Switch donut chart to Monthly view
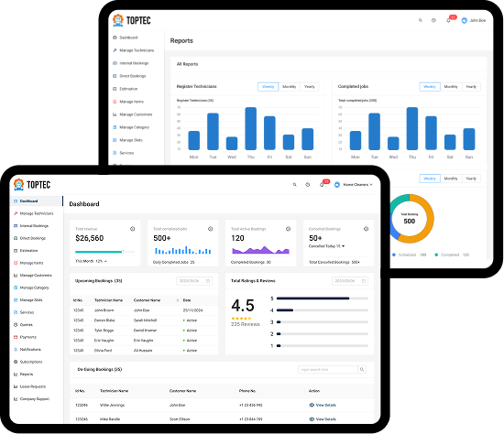 click(x=451, y=179)
